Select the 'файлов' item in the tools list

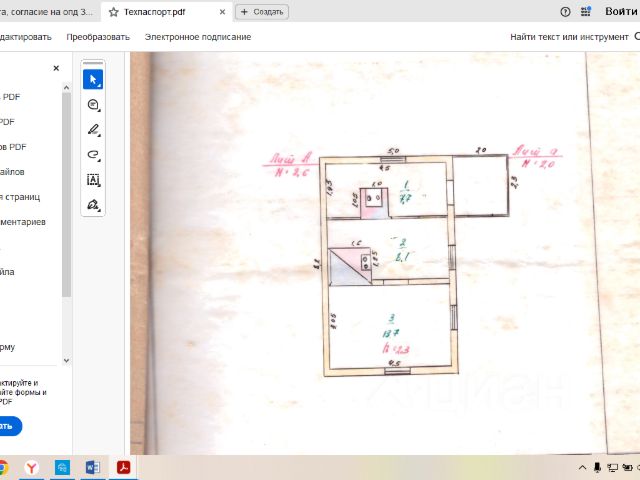[x=12, y=172]
